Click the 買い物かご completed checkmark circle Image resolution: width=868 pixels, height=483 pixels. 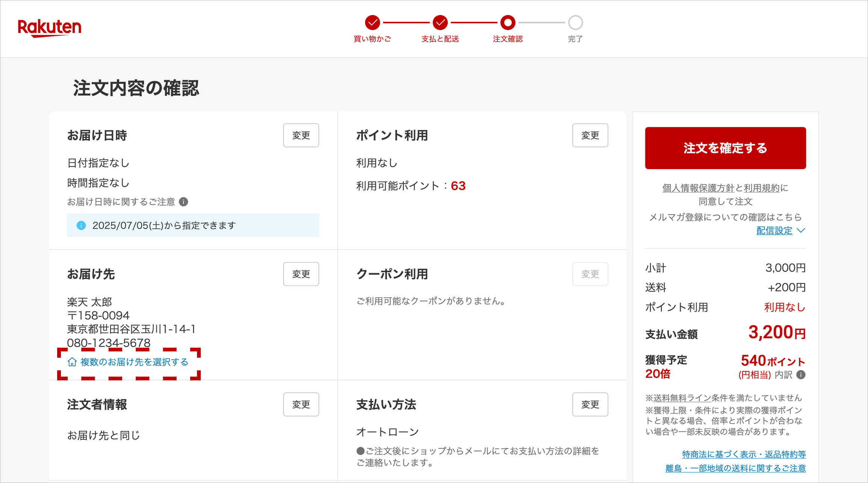(372, 23)
